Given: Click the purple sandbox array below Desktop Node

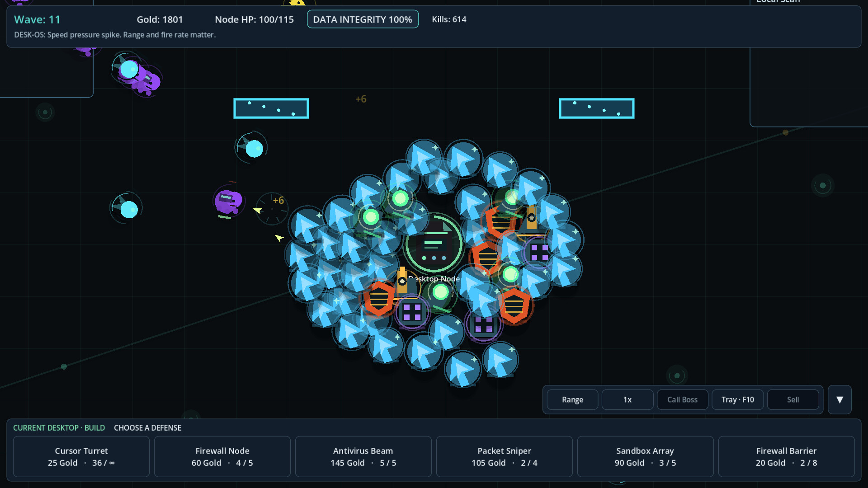Looking at the screenshot, I should click(412, 312).
